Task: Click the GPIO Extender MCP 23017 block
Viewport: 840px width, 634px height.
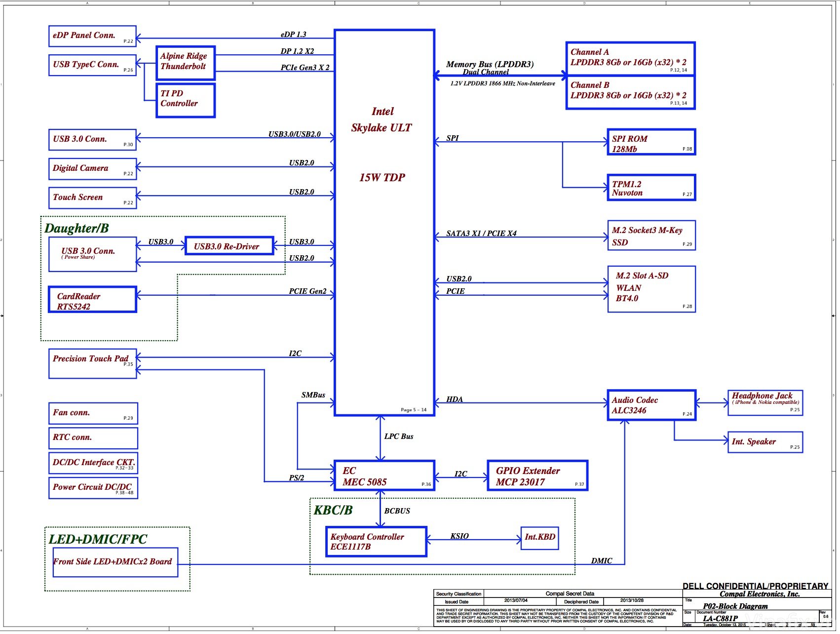Action: (537, 476)
